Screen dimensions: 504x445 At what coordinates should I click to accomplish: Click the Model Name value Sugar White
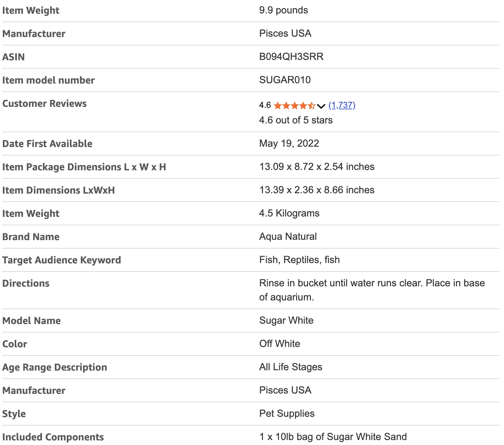pyautogui.click(x=286, y=321)
